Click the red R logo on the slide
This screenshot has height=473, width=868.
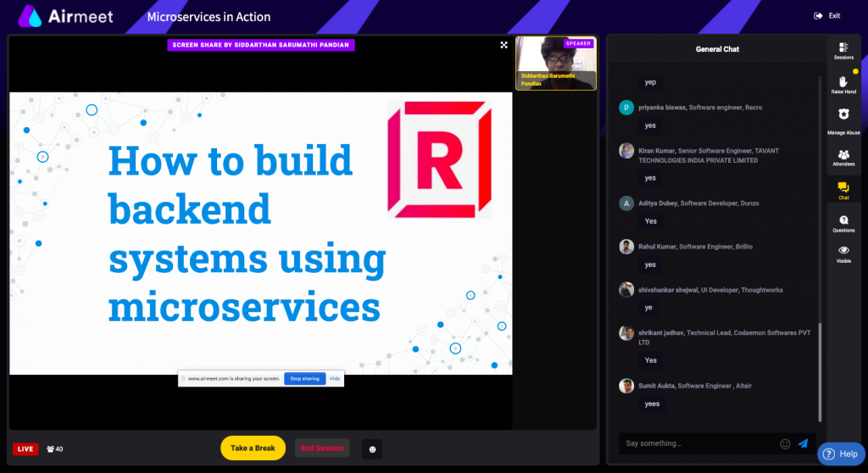pyautogui.click(x=440, y=159)
